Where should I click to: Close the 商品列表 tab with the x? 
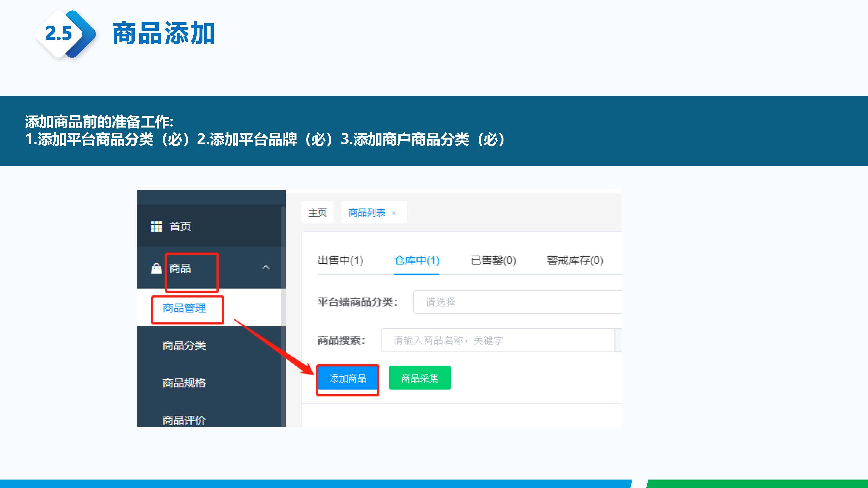(394, 213)
